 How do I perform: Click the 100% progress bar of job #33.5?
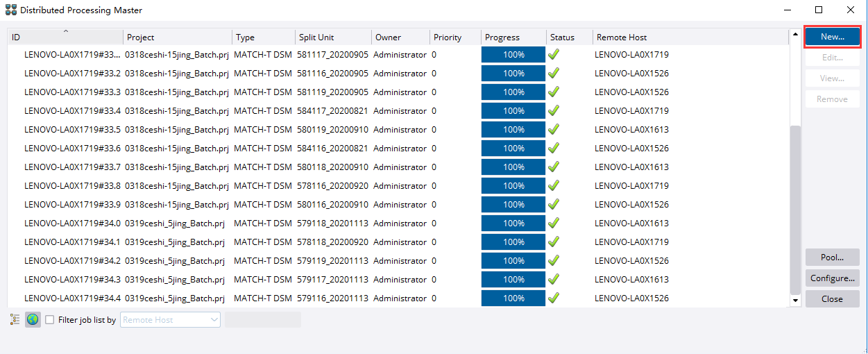pos(513,129)
